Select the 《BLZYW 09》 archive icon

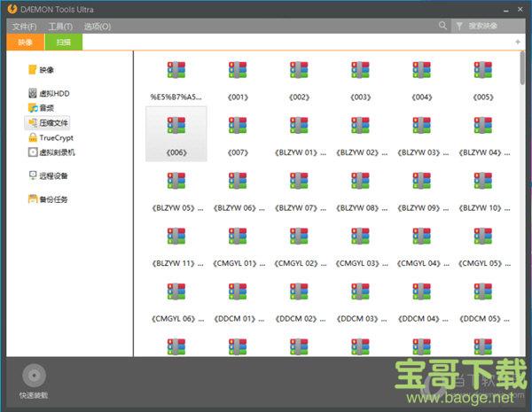pos(422,181)
